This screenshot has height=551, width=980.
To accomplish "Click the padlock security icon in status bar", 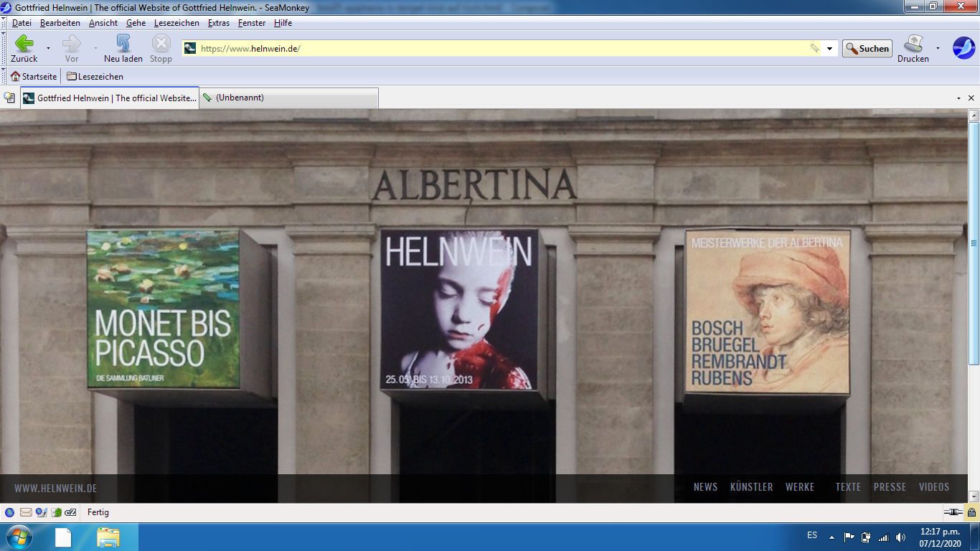I will (x=971, y=512).
